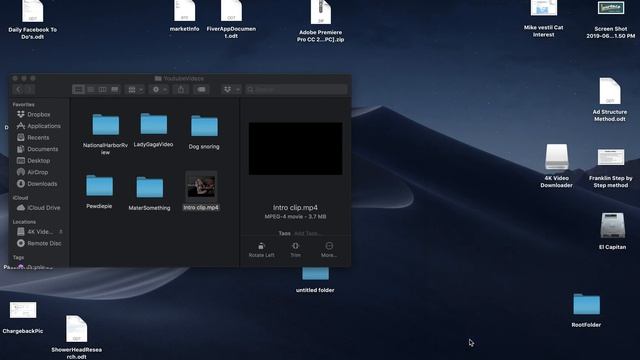Click the Edit Tags toolbar button
Viewport: 640px width, 360px height.
[x=201, y=89]
